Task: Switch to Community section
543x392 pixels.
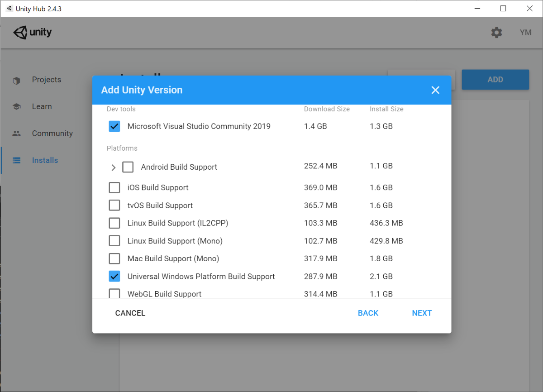Action: pyautogui.click(x=52, y=134)
